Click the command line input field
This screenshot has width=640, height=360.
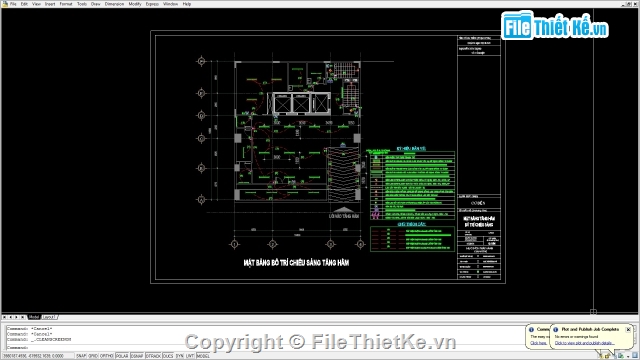tap(261, 347)
